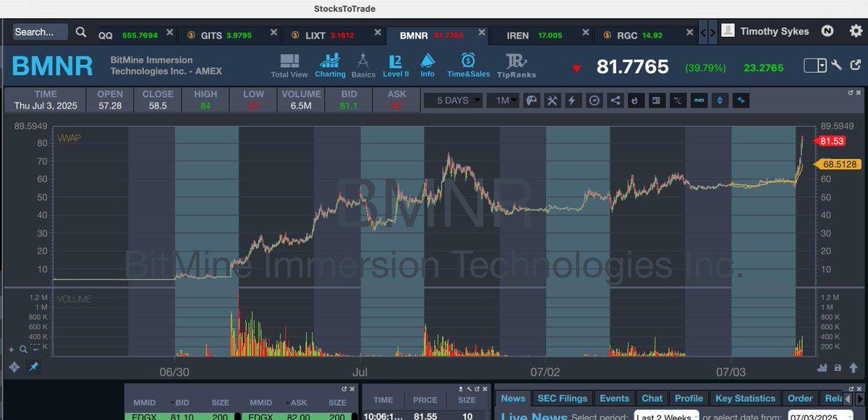The image size is (868, 420).
Task: Click the circular clock chart icon
Action: click(594, 100)
